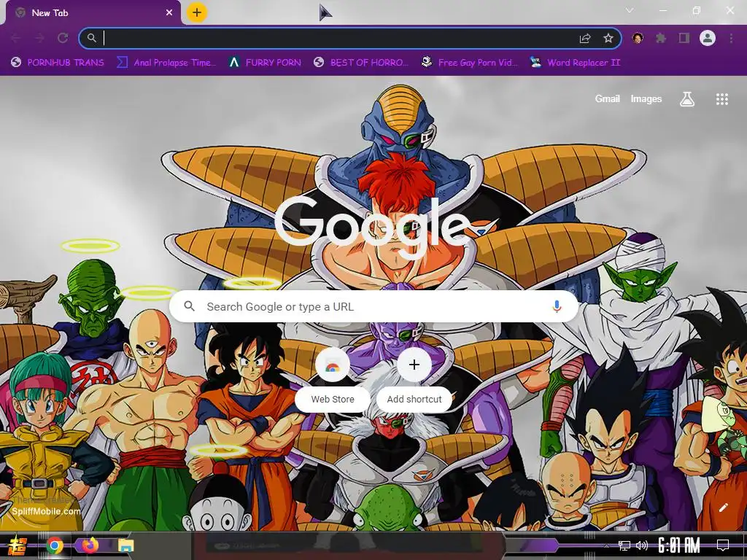
Task: Focus the Chrome address bar
Action: pos(350,38)
